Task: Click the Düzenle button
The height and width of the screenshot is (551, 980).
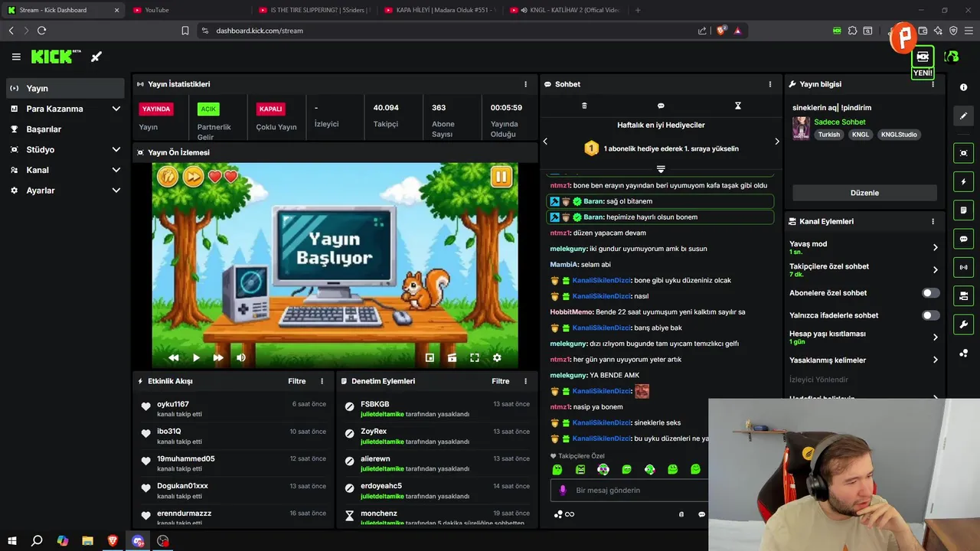Action: tap(864, 193)
